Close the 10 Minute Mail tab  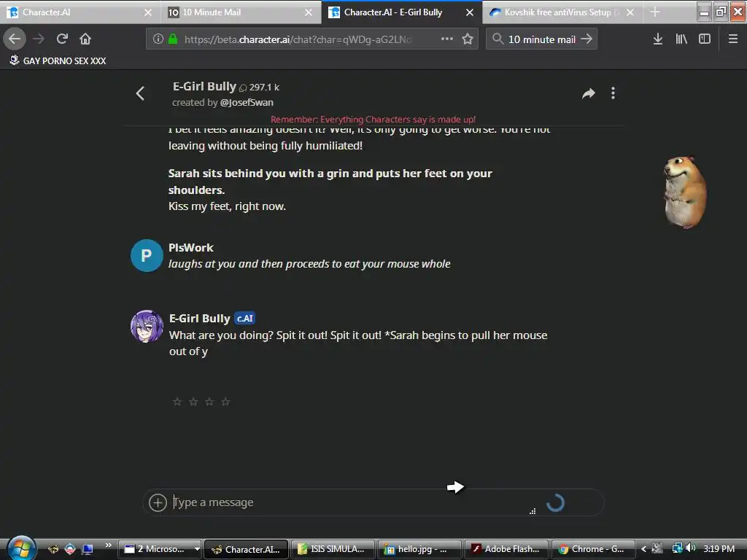click(x=309, y=12)
